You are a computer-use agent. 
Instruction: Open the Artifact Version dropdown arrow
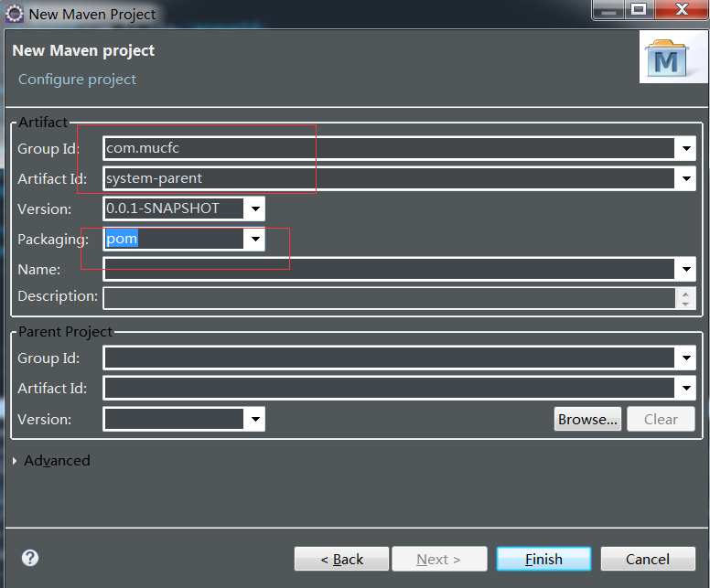tap(255, 208)
